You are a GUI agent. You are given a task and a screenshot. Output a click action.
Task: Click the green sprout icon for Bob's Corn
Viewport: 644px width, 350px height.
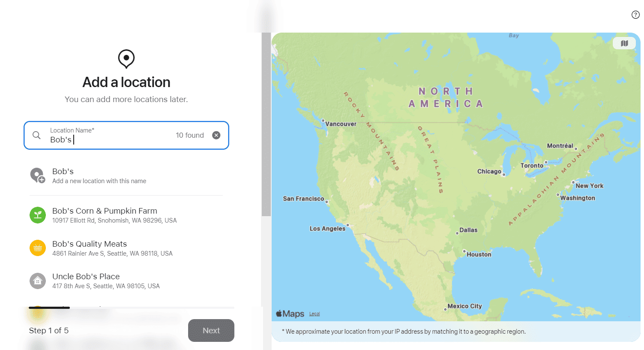[38, 215]
